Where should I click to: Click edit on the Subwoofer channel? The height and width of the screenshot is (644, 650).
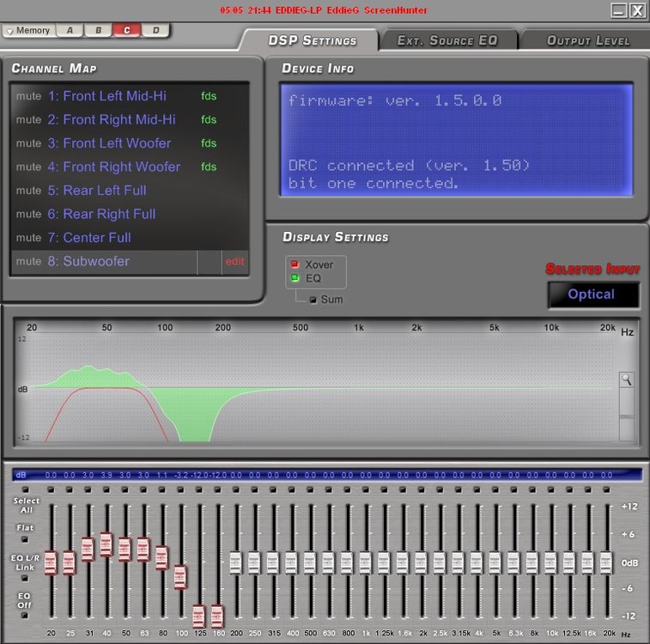234,262
